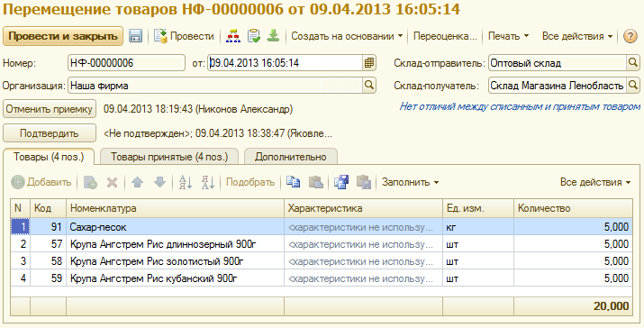
Task: Open the Заполнить dropdown in table toolbar
Action: tap(410, 182)
